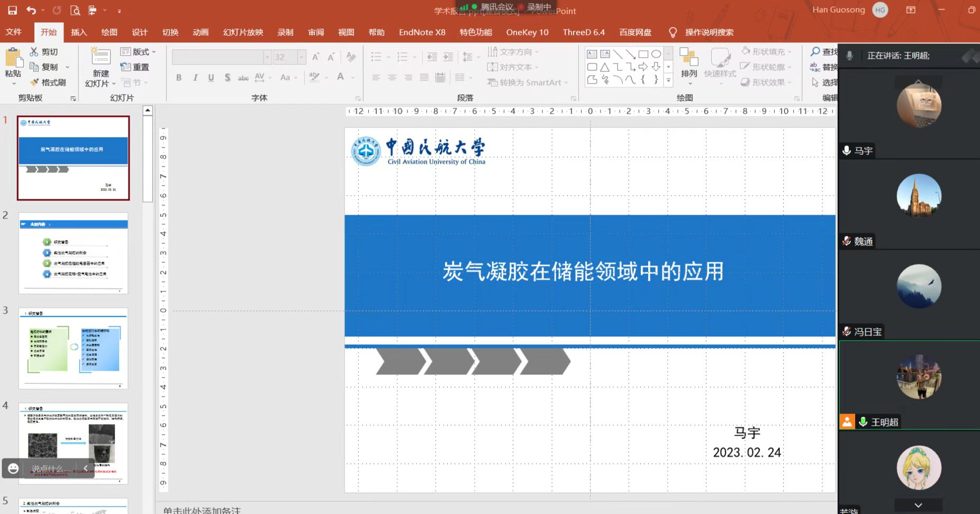Switch to Slide Show (幻灯片放映) tab
This screenshot has width=980, height=514.
coord(243,32)
